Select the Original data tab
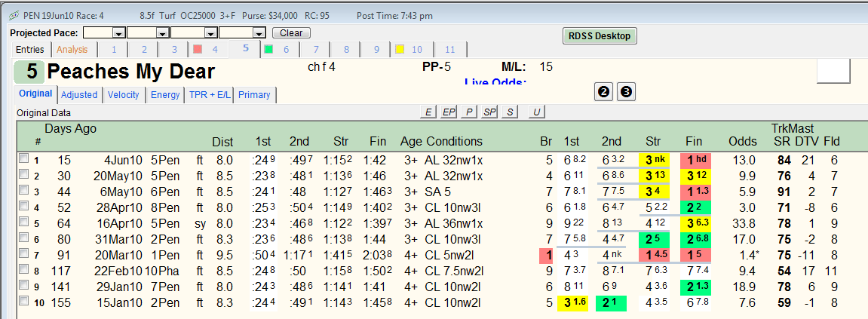Viewport: 868px width, 319px height. (35, 94)
